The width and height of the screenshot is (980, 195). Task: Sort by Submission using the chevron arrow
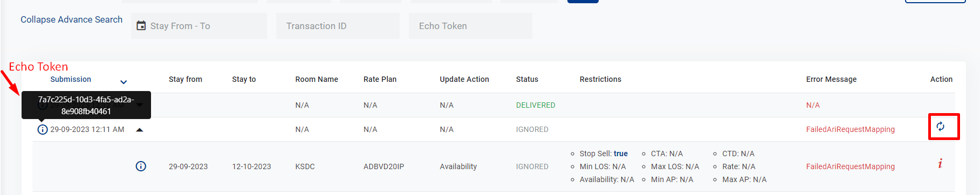[124, 82]
